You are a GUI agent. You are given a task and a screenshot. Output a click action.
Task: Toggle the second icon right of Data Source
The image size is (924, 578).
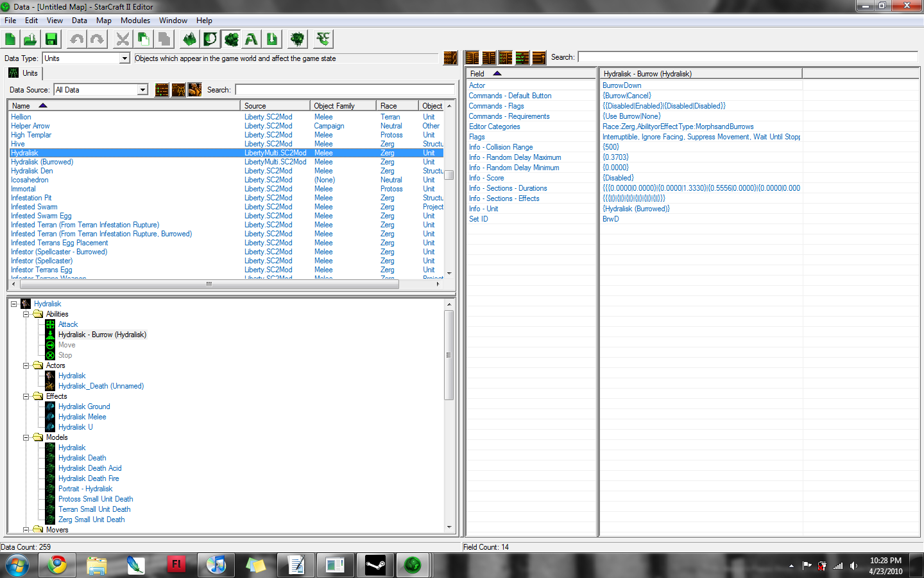(x=178, y=90)
